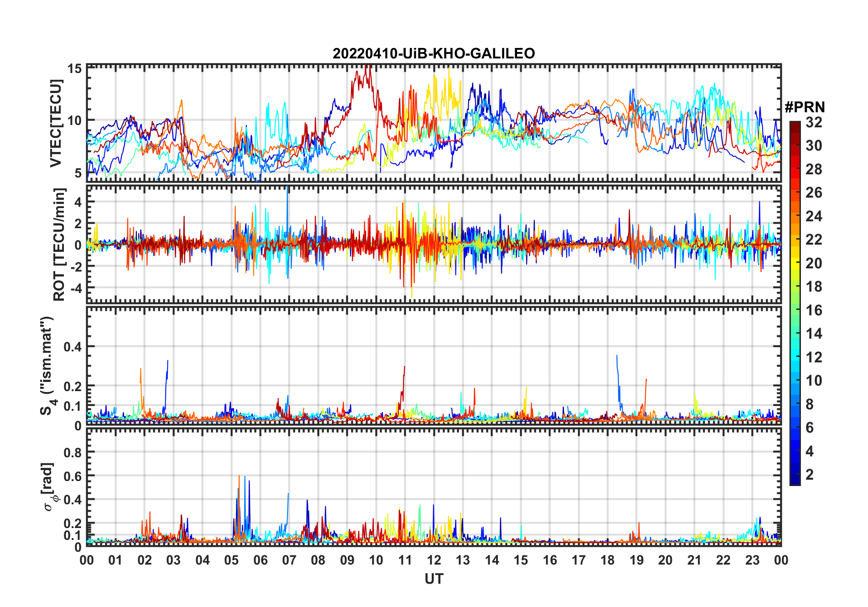Click the UT x-axis label
Image resolution: width=868 pixels, height=607 pixels.
(x=434, y=579)
